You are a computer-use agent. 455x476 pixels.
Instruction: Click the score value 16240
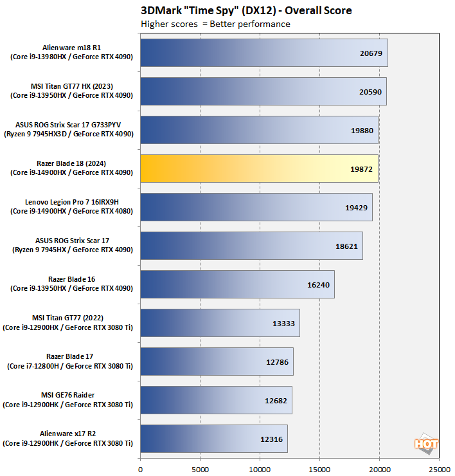[319, 285]
